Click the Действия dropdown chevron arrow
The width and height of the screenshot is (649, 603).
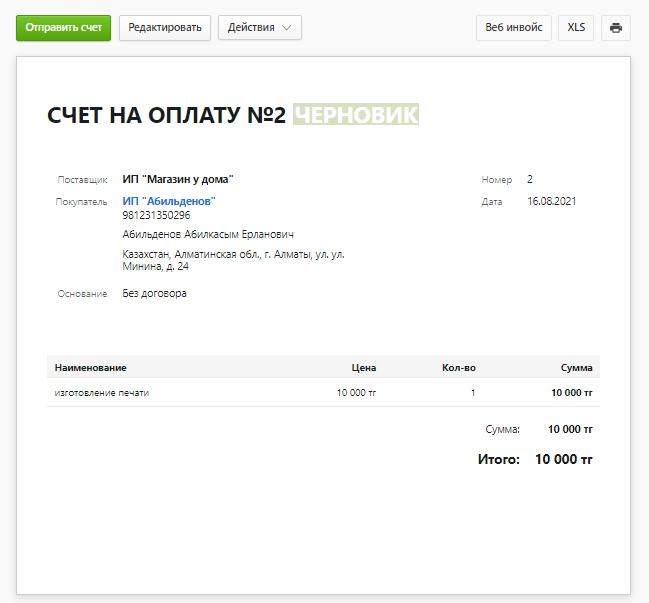(287, 28)
